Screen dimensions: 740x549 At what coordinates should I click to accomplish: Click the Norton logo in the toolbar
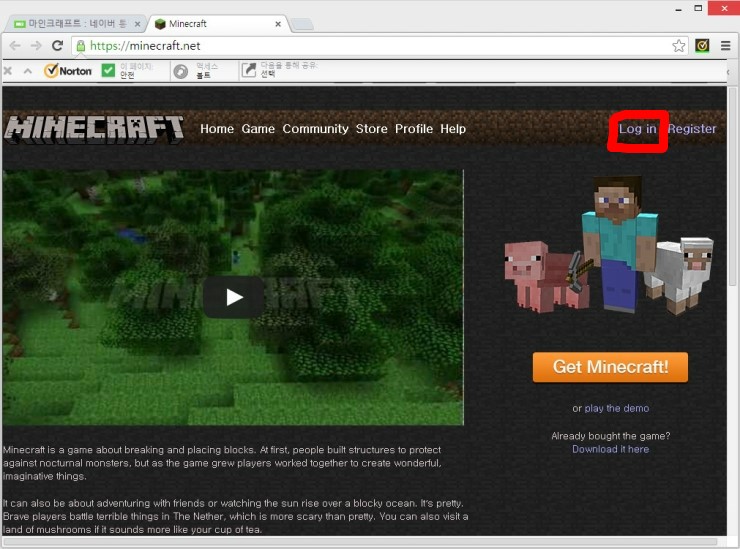pyautogui.click(x=67, y=71)
